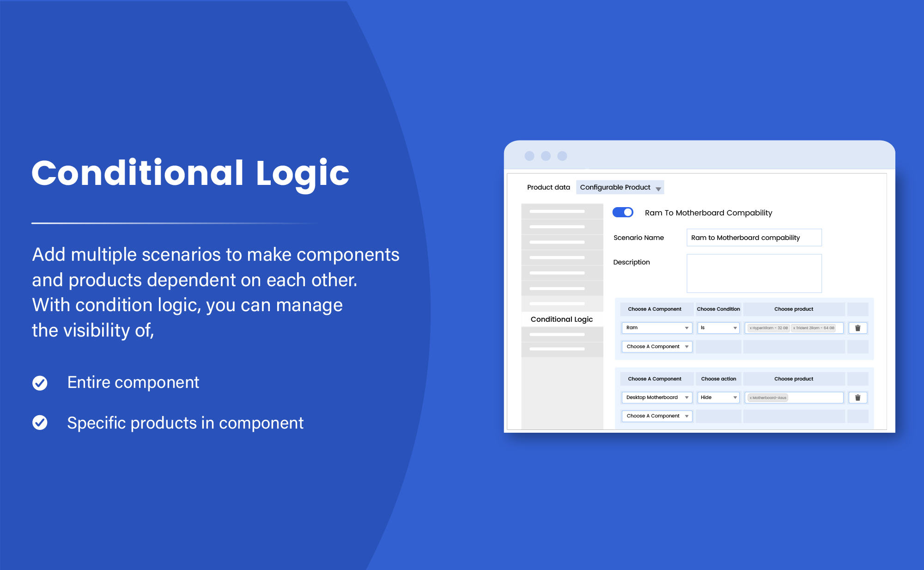Remove the Trident ZRam - 64 GB product tag

pyautogui.click(x=795, y=328)
